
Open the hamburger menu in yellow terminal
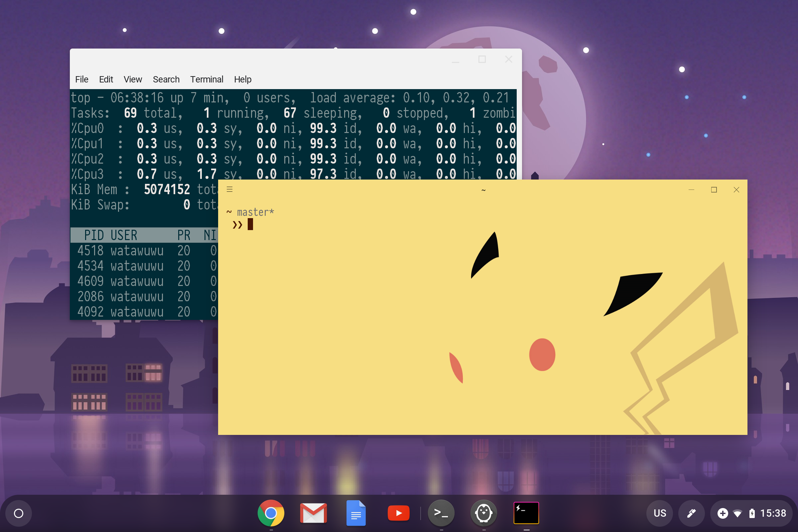[230, 189]
